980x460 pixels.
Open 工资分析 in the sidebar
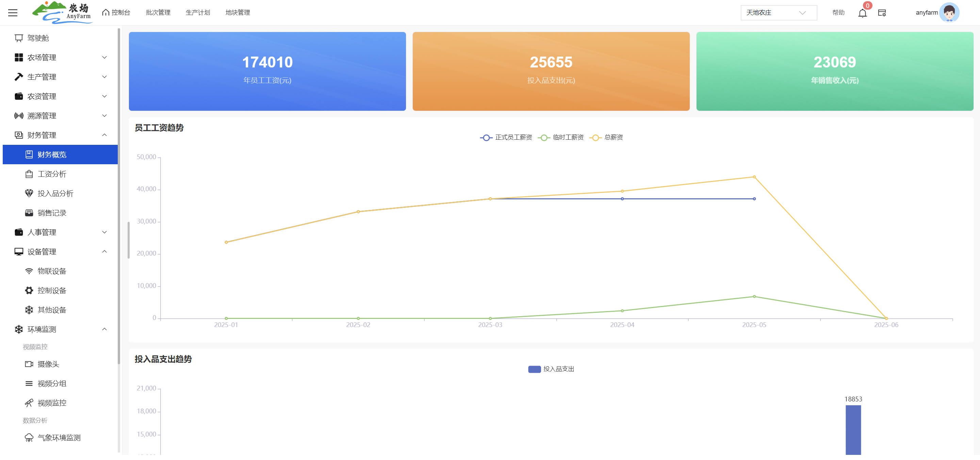52,174
